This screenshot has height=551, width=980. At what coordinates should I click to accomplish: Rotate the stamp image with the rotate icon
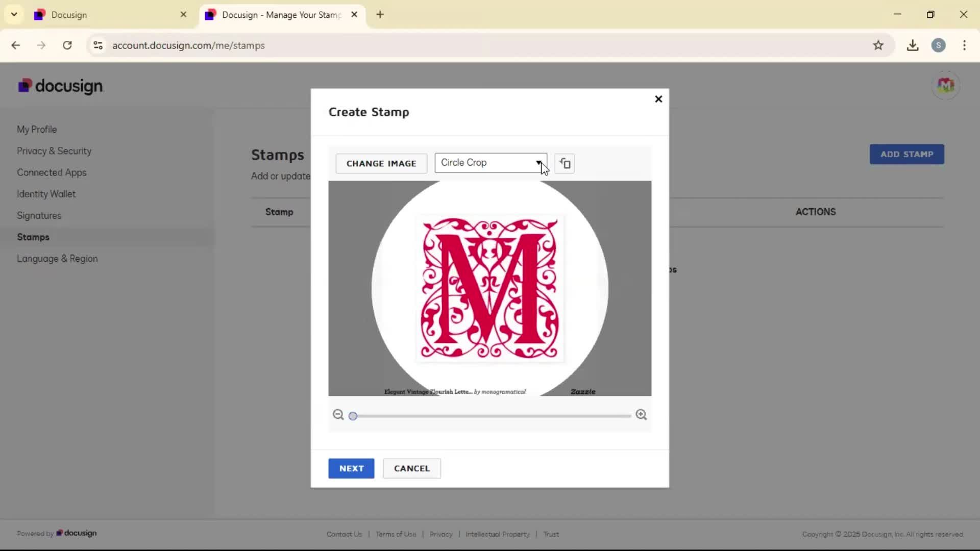[x=565, y=163]
